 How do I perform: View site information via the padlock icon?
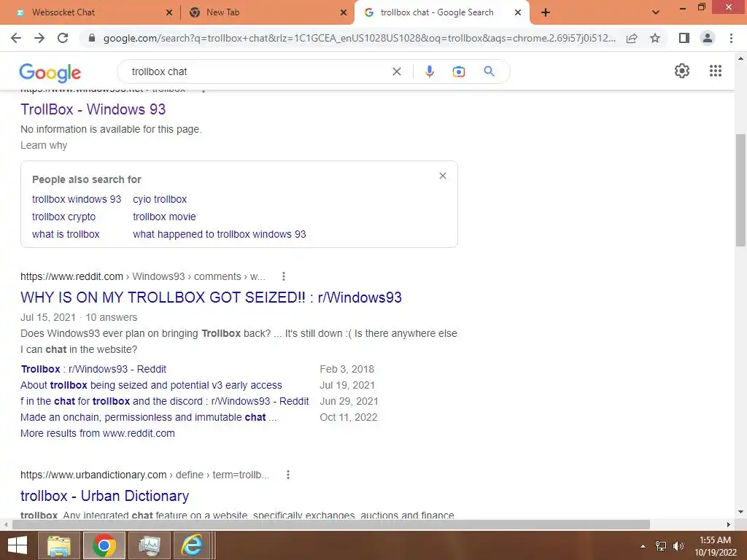pos(92,38)
